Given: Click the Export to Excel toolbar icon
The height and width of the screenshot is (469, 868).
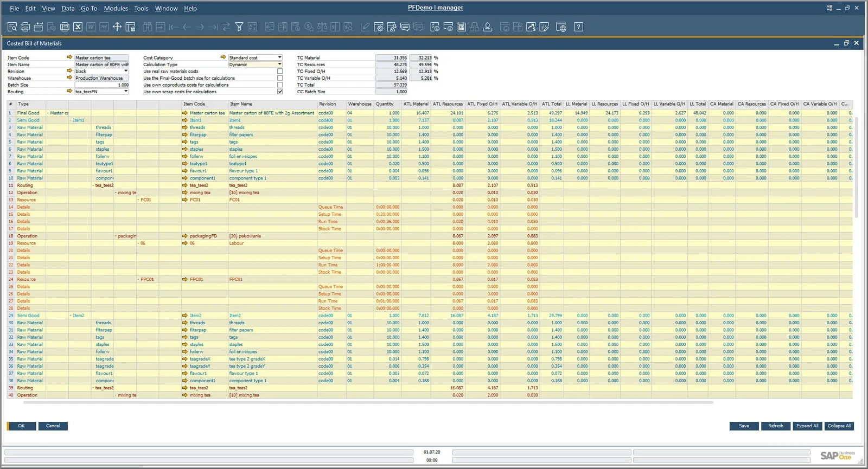Looking at the screenshot, I should 78,27.
